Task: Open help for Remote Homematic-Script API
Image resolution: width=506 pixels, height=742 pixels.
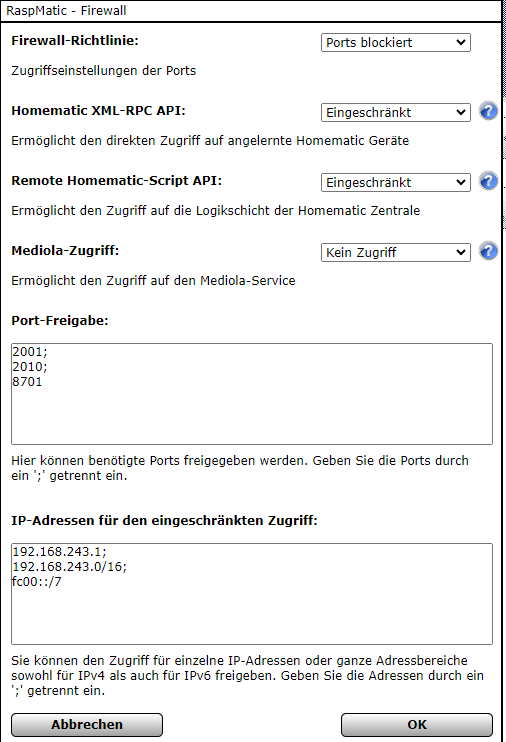Action: (488, 182)
